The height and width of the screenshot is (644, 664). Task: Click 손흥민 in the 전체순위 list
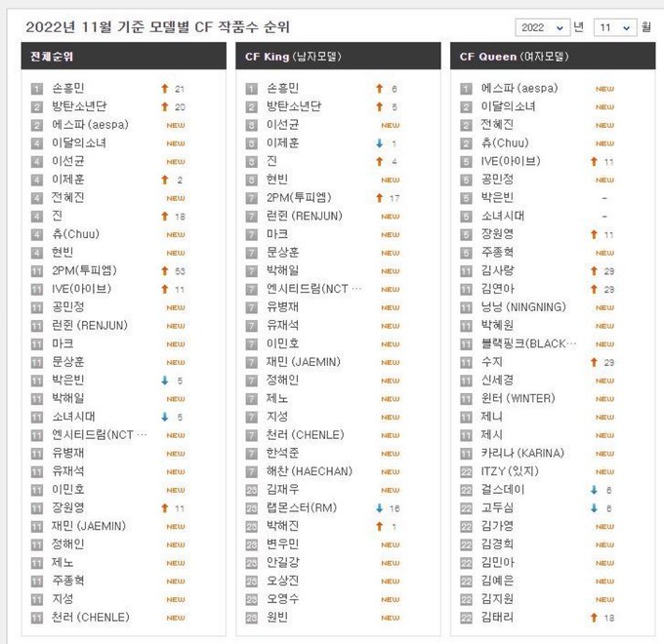pyautogui.click(x=68, y=88)
